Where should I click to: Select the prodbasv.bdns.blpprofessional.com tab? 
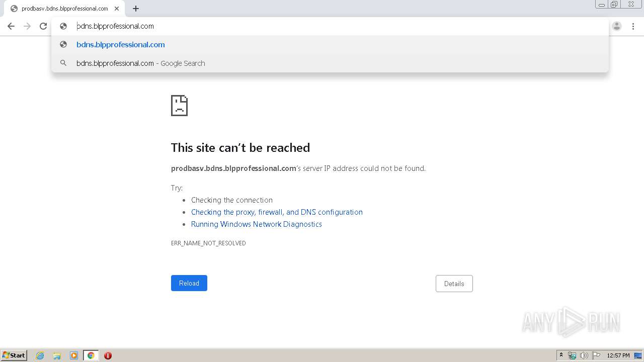64,9
